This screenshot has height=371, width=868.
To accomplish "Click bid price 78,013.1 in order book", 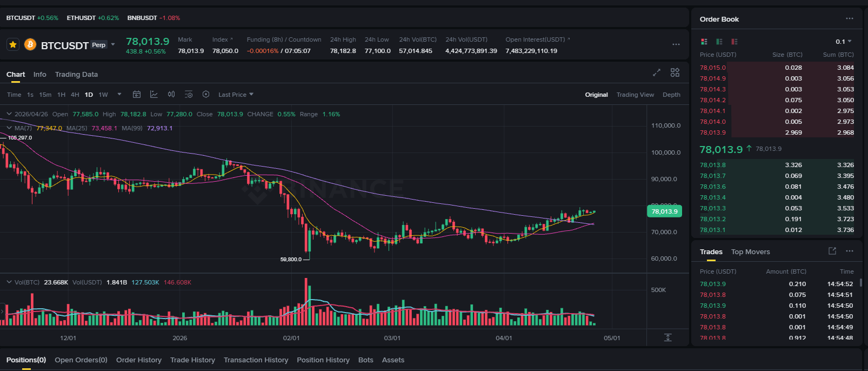I will 713,230.
